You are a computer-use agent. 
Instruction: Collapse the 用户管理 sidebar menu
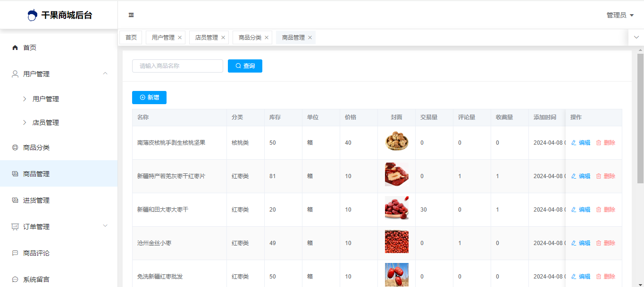point(105,74)
